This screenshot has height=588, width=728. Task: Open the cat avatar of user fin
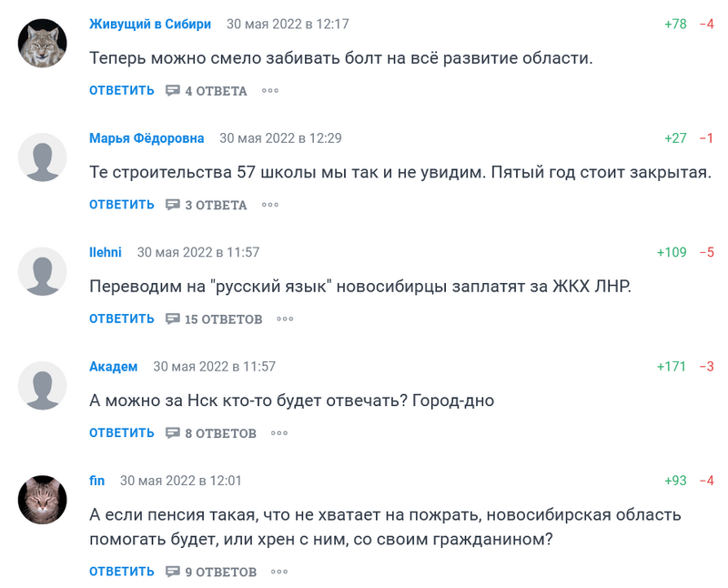coord(43,500)
